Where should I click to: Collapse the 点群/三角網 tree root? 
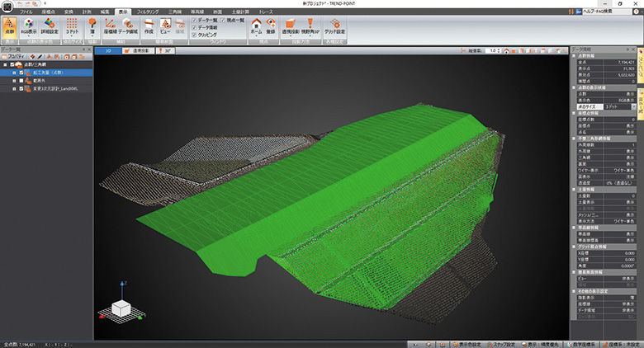(x=5, y=64)
